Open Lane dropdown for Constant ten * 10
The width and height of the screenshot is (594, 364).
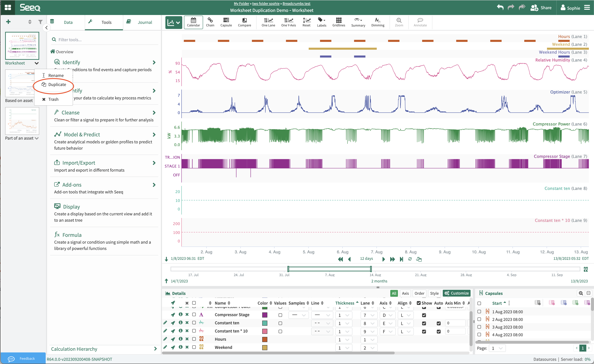(369, 331)
